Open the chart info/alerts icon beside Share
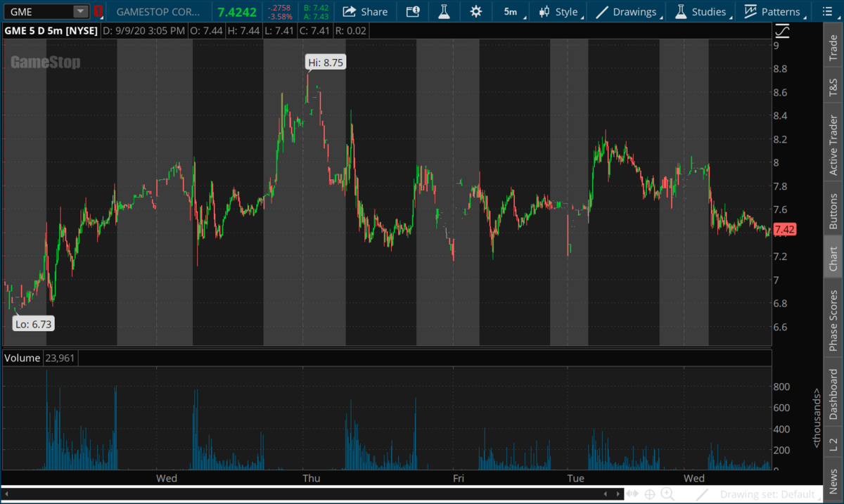 (413, 11)
